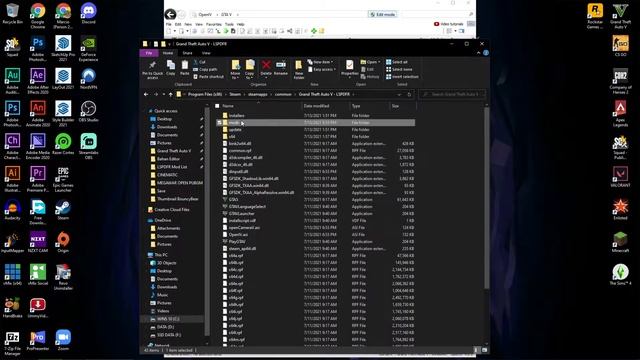
Task: Click Video tutorials link in OpenIV
Action: pyautogui.click(x=449, y=24)
